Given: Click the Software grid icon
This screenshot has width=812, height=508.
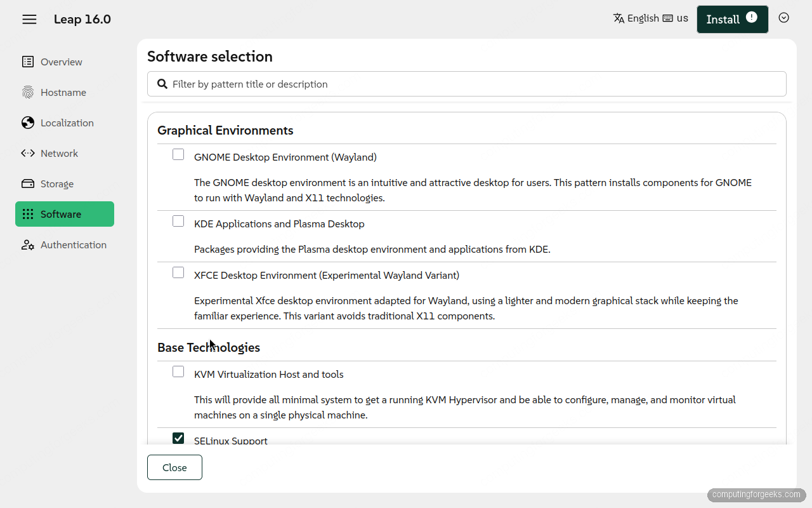Looking at the screenshot, I should 28,214.
